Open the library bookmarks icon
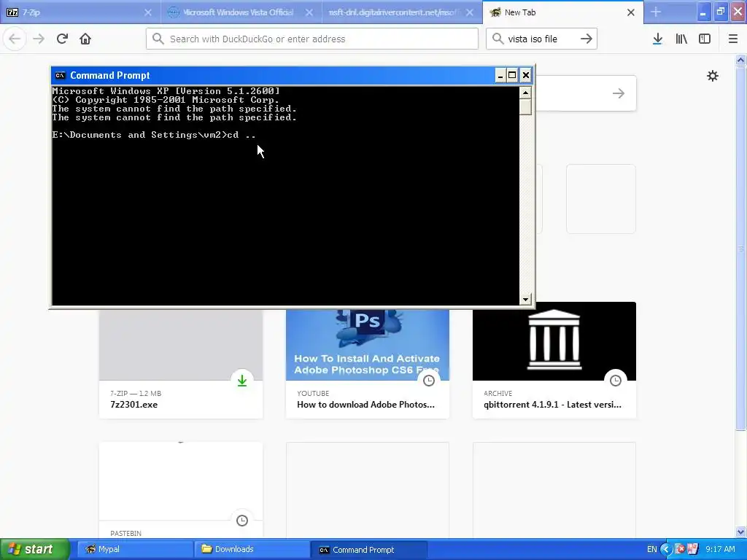Viewport: 747px width, 560px height. (681, 39)
